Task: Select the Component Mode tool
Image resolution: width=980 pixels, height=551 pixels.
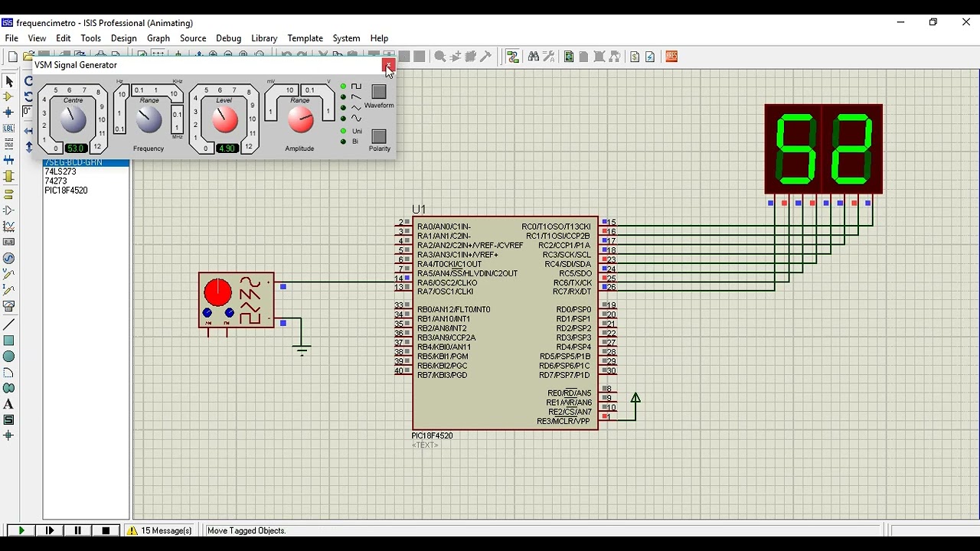Action: click(9, 97)
